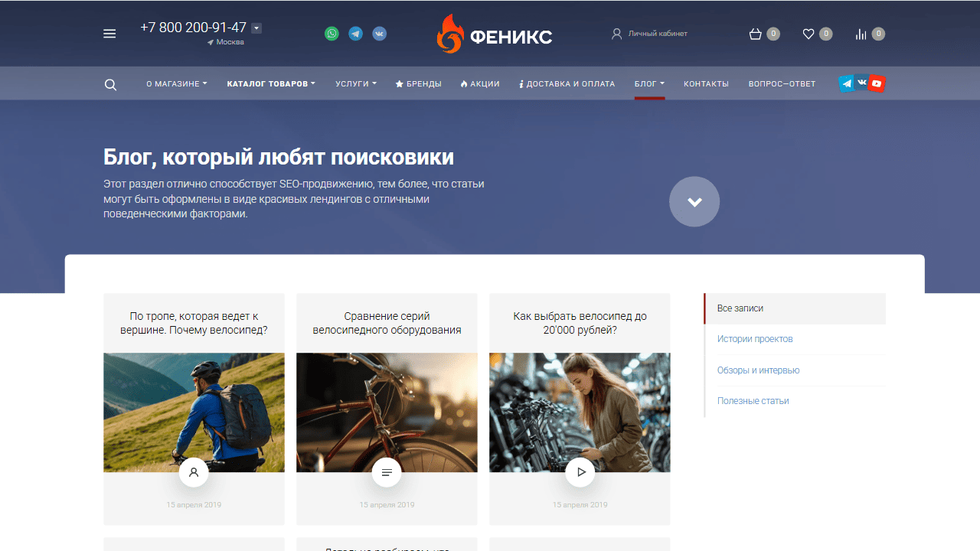Image resolution: width=980 pixels, height=551 pixels.
Task: Go to Доставка и оплата page
Action: click(x=567, y=84)
